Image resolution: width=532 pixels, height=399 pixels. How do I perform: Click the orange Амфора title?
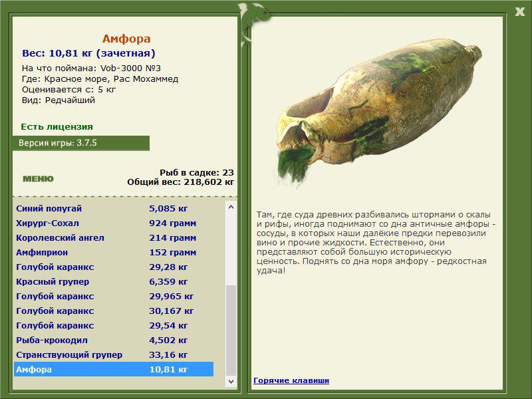click(x=126, y=39)
